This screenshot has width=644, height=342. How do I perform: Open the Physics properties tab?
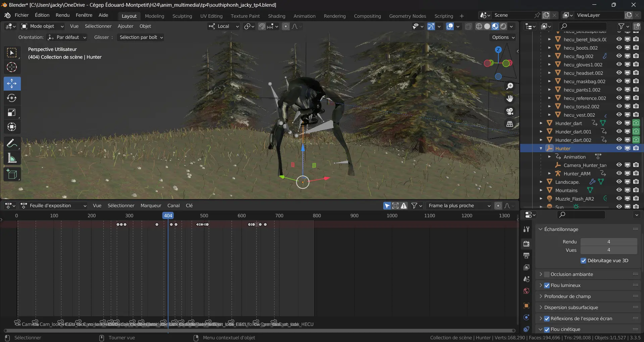(526, 317)
